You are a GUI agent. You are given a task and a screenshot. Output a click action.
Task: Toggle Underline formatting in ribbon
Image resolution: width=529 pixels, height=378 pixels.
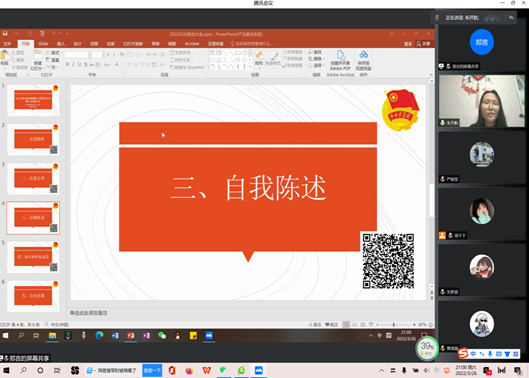[x=80, y=64]
